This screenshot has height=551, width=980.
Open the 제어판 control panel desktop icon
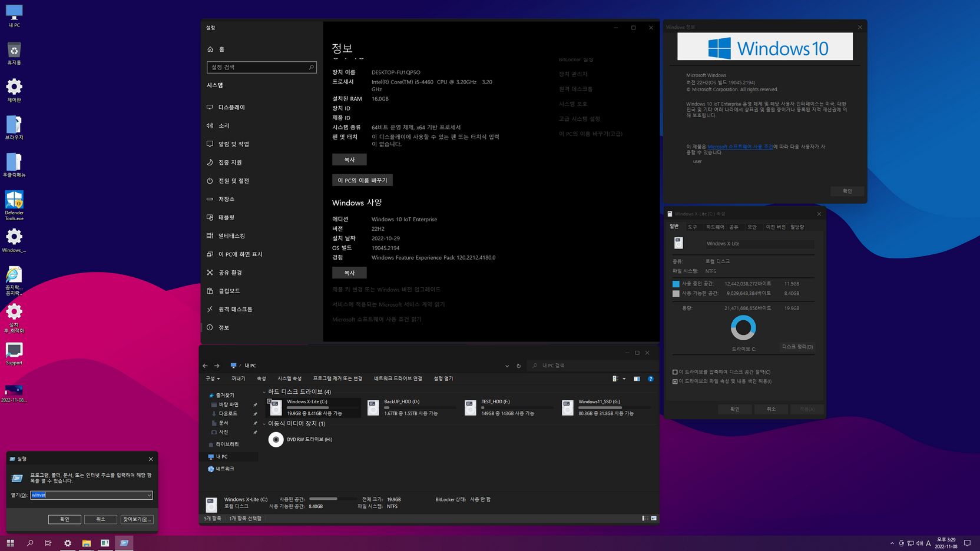(x=14, y=91)
